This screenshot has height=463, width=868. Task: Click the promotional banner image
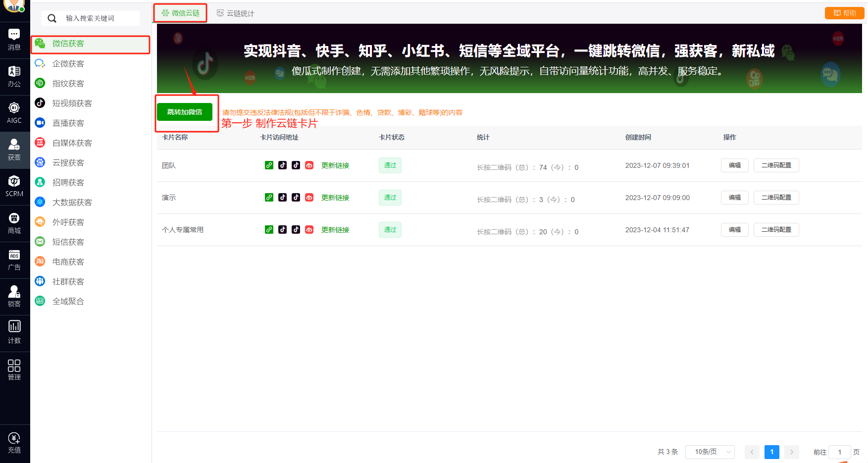tap(510, 58)
